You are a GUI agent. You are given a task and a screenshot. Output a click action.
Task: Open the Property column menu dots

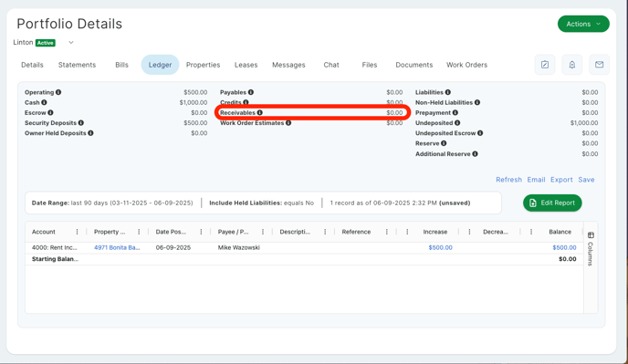[x=139, y=232]
